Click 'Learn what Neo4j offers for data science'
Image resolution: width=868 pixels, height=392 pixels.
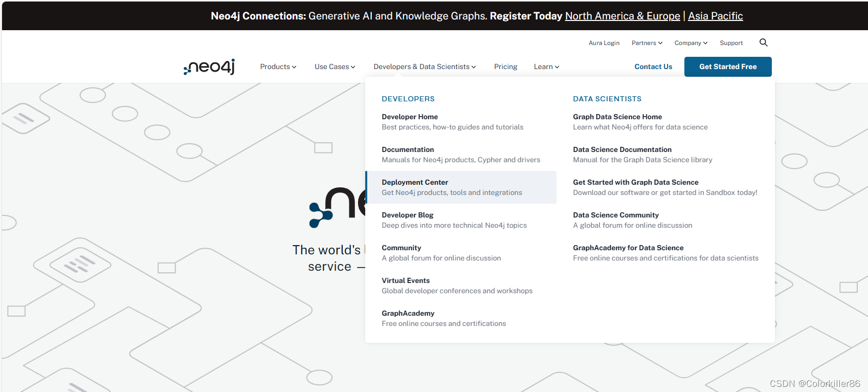pos(640,127)
